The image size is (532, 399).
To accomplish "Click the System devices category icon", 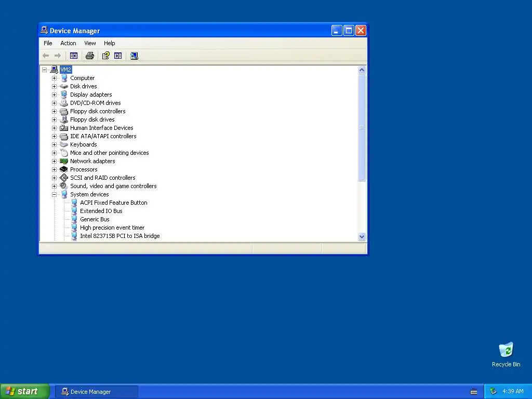I will pyautogui.click(x=64, y=194).
